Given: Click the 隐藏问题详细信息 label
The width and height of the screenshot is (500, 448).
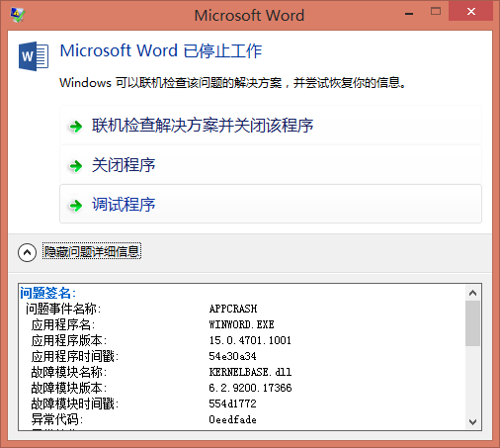Looking at the screenshot, I should [x=92, y=251].
